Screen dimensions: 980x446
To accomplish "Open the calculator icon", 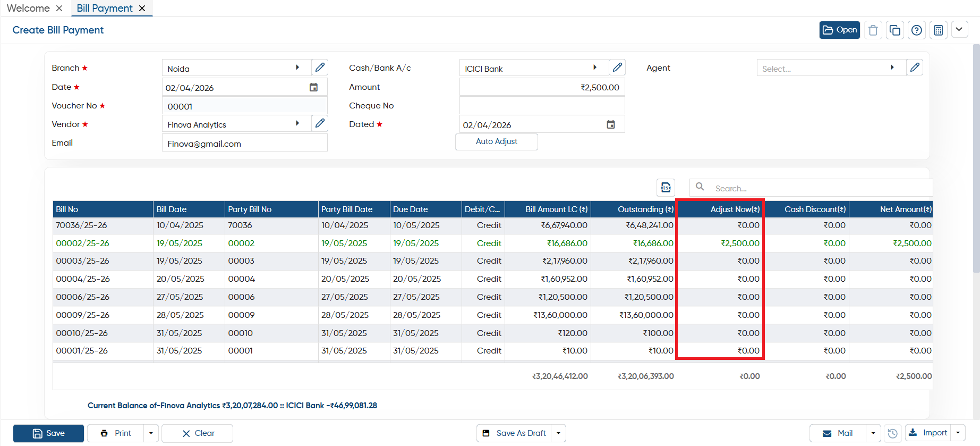I will (938, 30).
